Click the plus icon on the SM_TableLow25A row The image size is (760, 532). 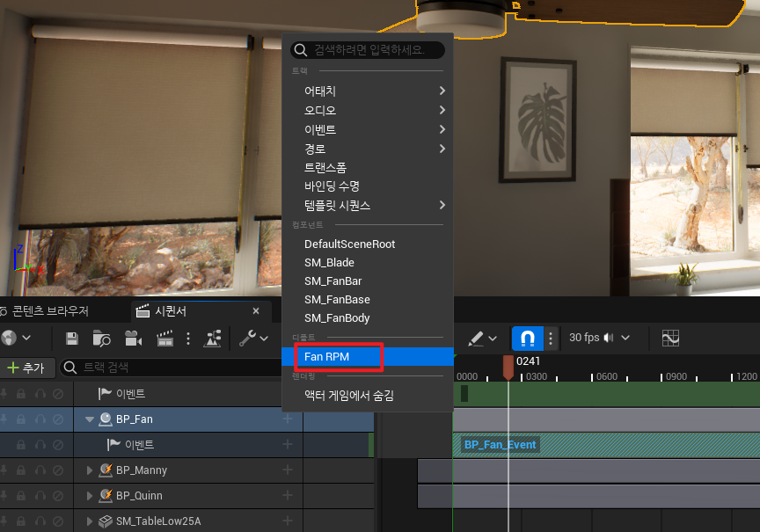[x=288, y=521]
